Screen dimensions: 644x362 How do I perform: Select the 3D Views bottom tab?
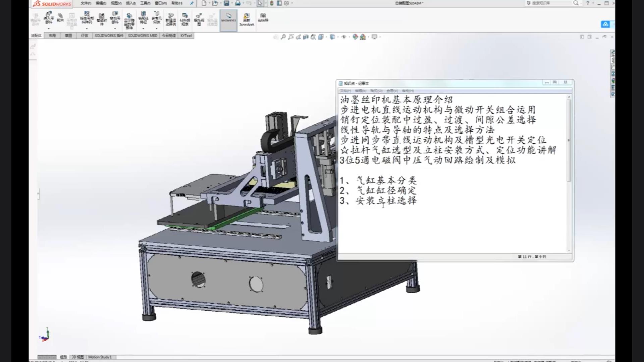pos(77,357)
